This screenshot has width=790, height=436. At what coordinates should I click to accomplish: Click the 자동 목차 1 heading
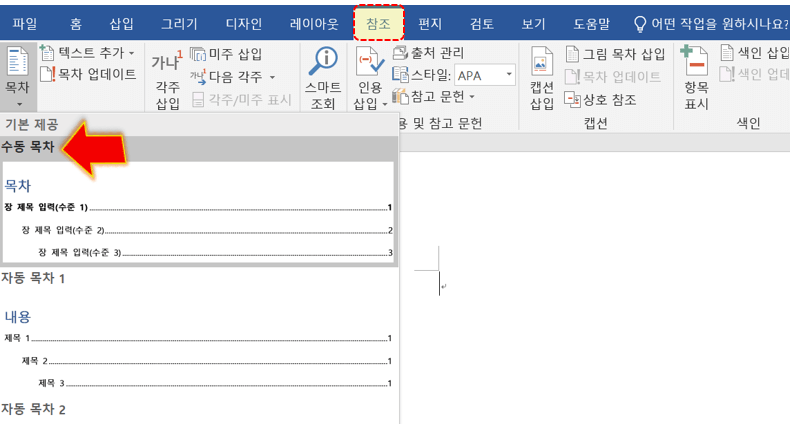click(x=33, y=278)
